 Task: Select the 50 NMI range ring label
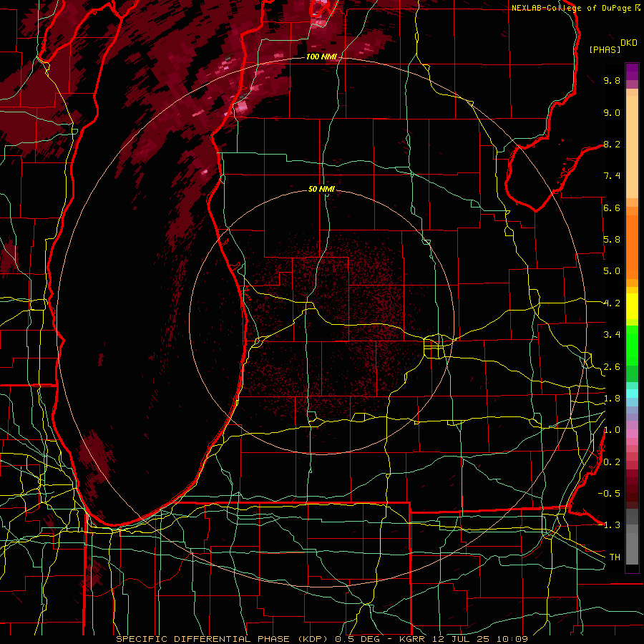321,190
